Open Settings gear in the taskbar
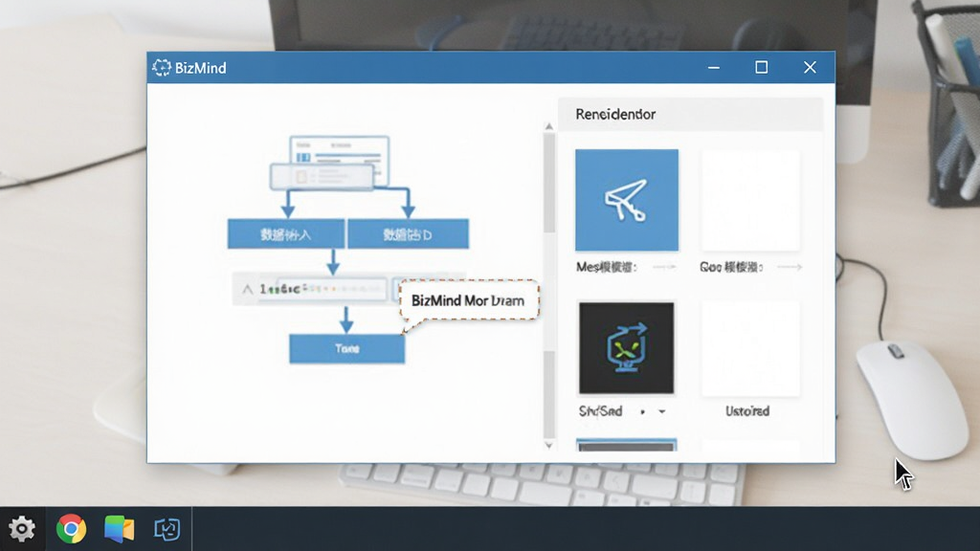Screen dimensions: 980x551 pos(22,529)
